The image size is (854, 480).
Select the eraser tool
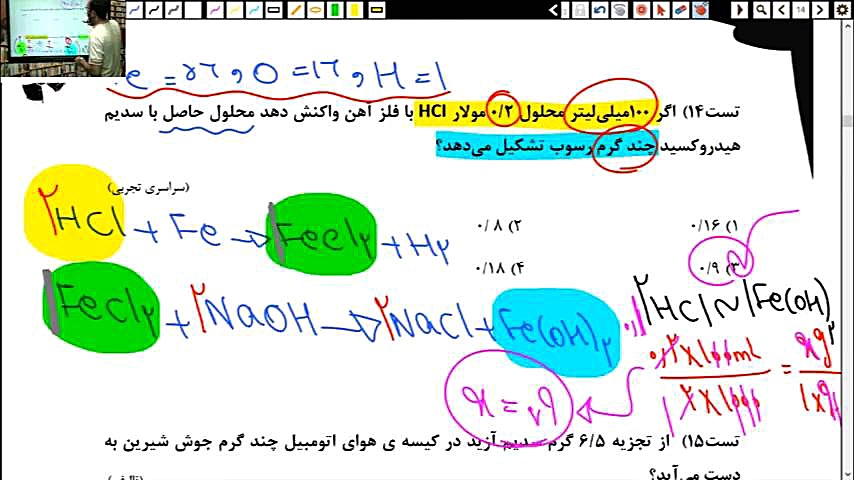coord(681,10)
